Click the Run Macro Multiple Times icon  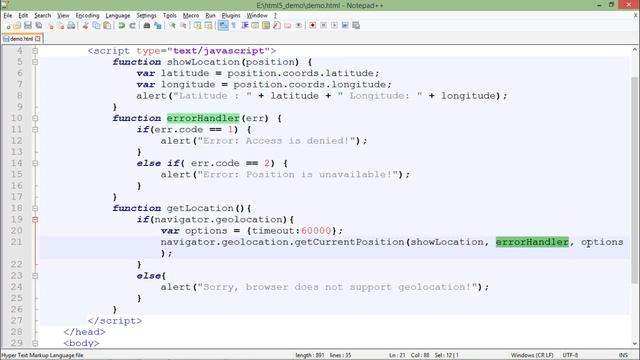pos(345,26)
